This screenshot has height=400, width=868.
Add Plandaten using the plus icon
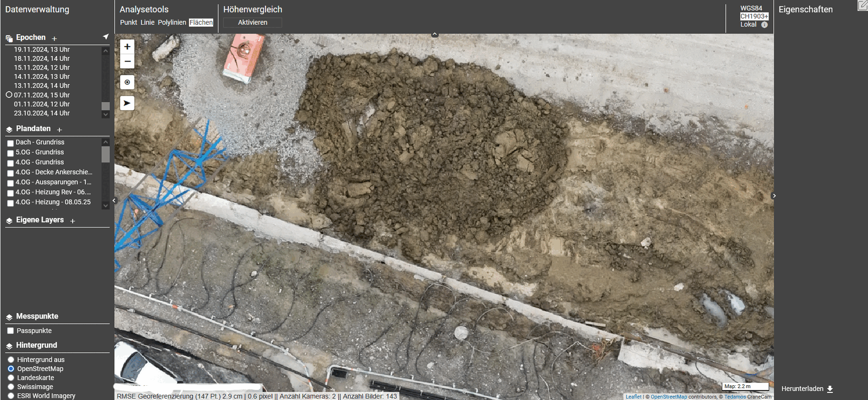(x=59, y=130)
